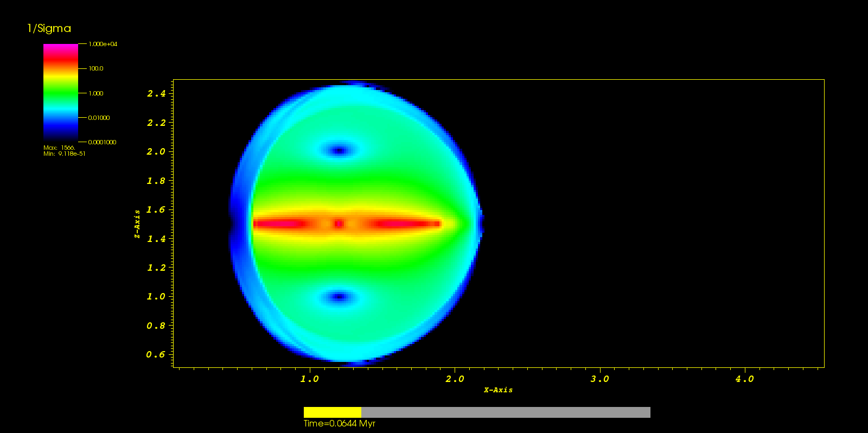Click the 1/Sigma legend title
The height and width of the screenshot is (433, 868).
[49, 29]
